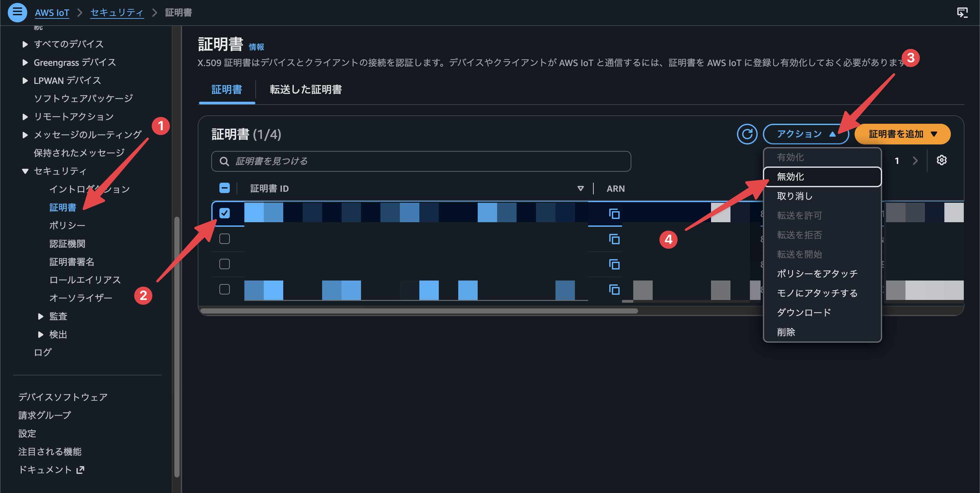Choose ポリシーをアタッチ menu item

822,274
